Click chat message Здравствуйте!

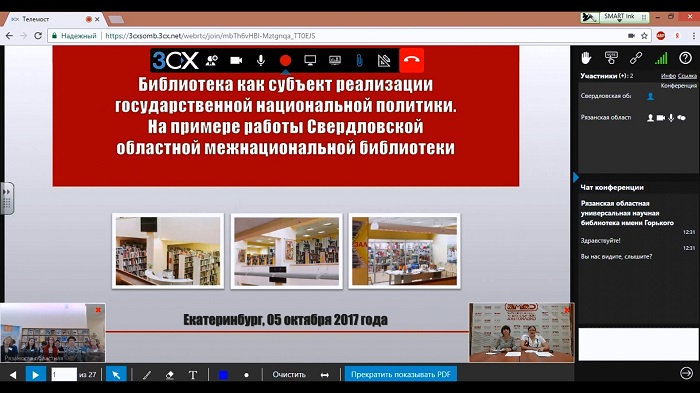600,240
